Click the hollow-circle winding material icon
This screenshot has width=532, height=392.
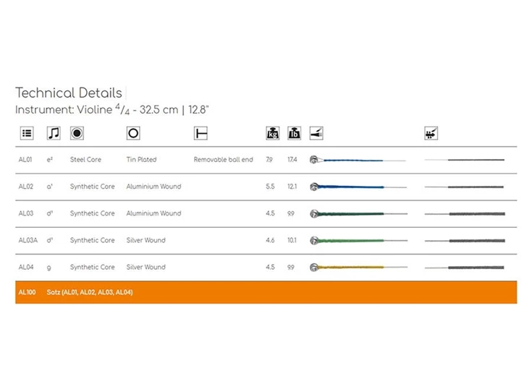click(x=133, y=133)
